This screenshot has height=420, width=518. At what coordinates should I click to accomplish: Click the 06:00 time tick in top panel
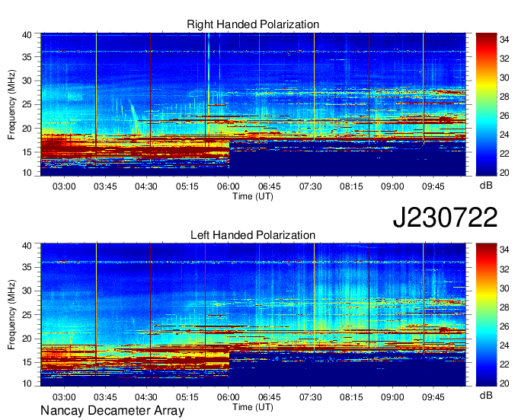point(229,186)
